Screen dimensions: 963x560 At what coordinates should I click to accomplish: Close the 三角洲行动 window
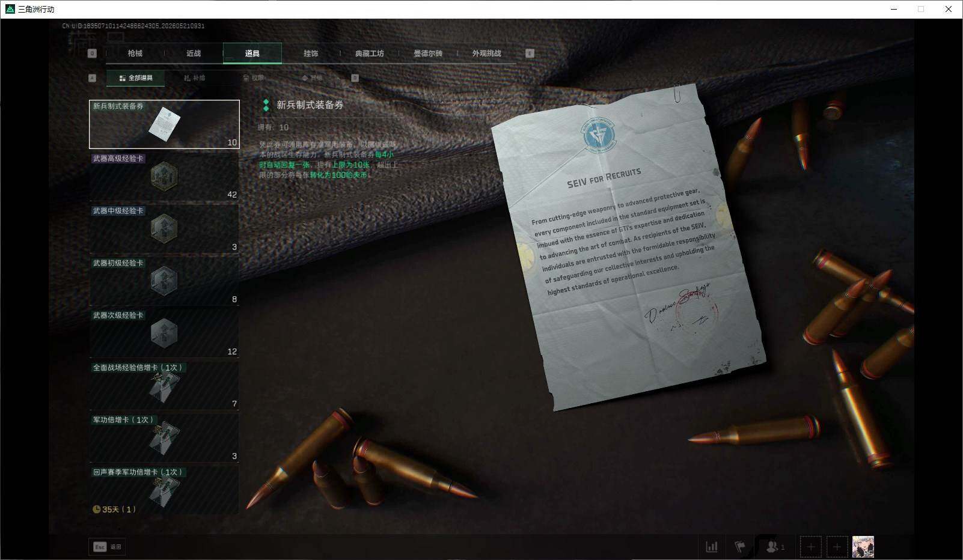point(949,9)
